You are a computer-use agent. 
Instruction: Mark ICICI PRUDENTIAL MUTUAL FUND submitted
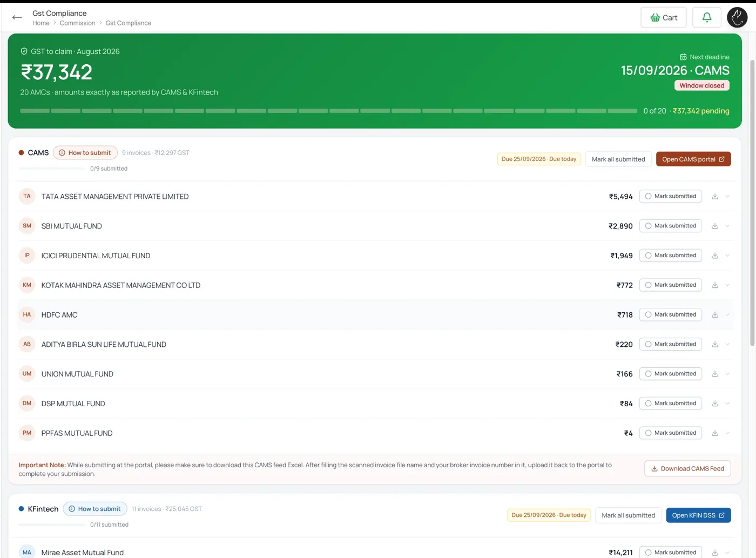[670, 256]
